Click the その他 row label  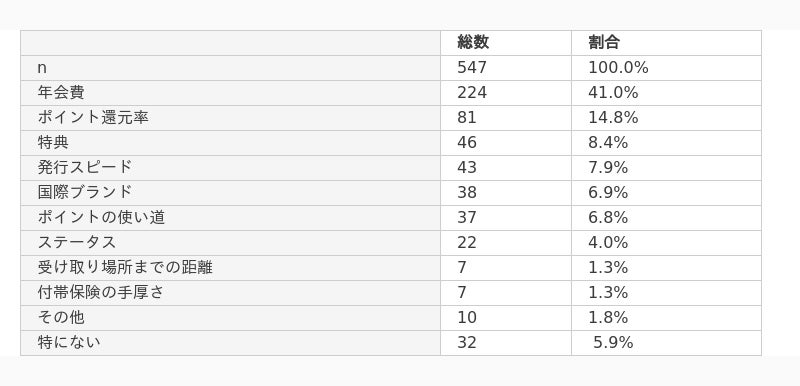tap(61, 318)
